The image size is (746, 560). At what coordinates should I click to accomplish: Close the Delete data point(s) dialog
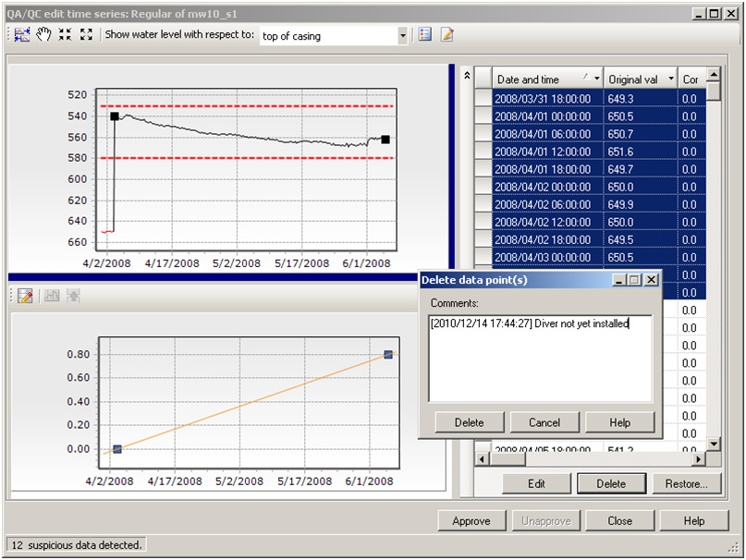(652, 280)
